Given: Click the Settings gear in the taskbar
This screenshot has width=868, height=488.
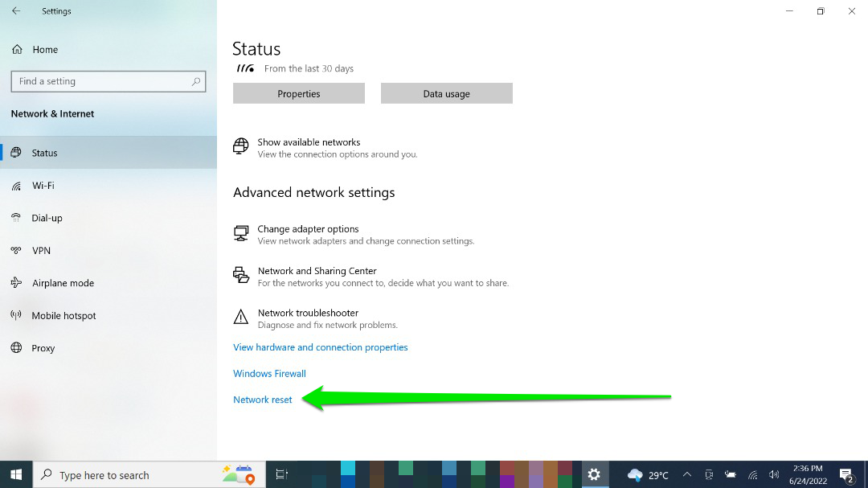Looking at the screenshot, I should 594,474.
